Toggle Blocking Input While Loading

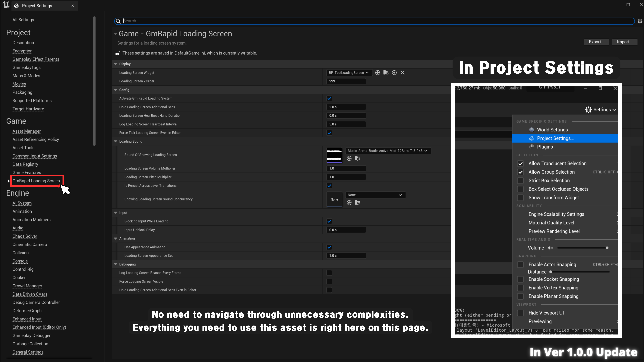coord(329,221)
